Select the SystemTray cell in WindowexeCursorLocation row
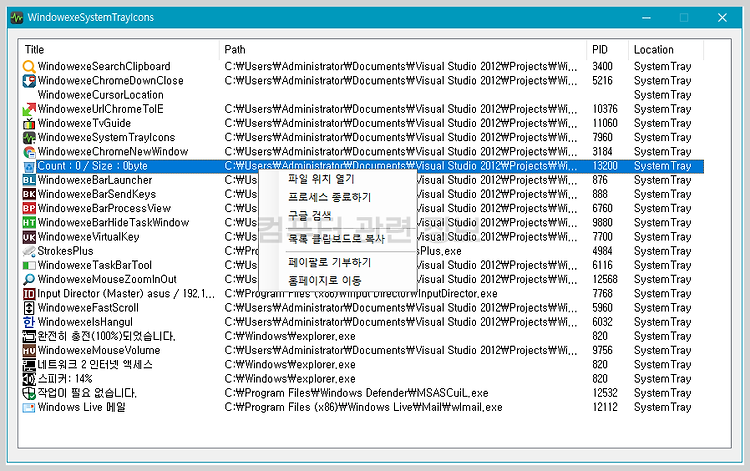 pyautogui.click(x=662, y=95)
